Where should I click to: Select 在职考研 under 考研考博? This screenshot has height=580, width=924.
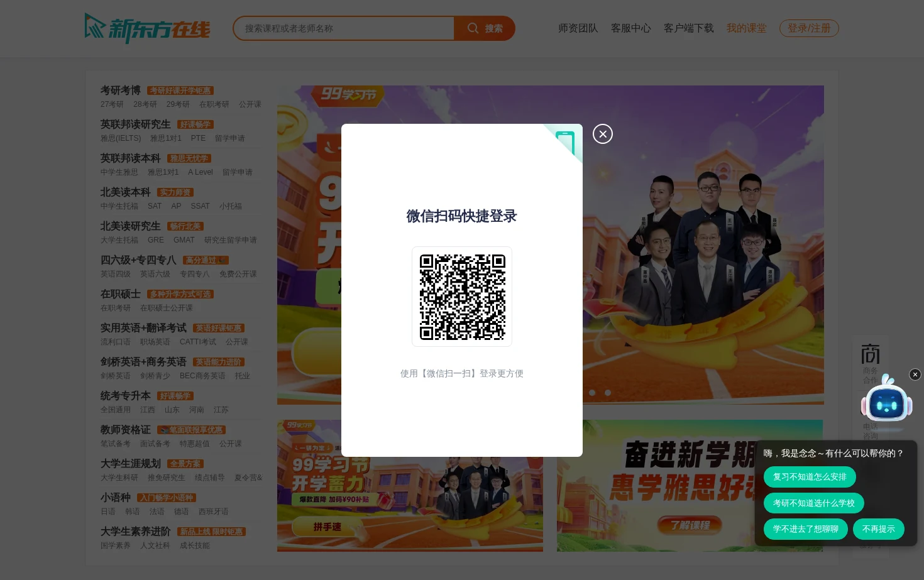(x=214, y=104)
